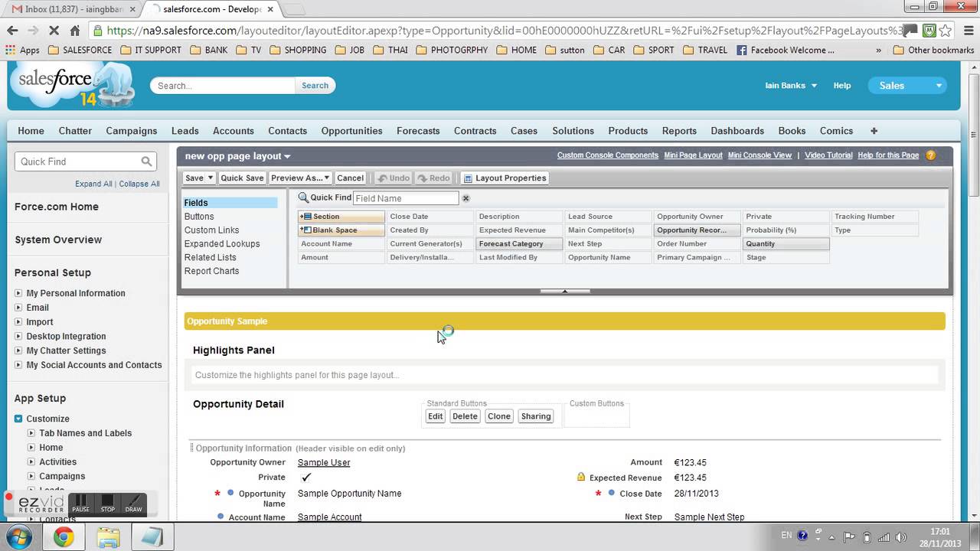Open the Apps shortcut in the bookmarks bar

point(22,50)
